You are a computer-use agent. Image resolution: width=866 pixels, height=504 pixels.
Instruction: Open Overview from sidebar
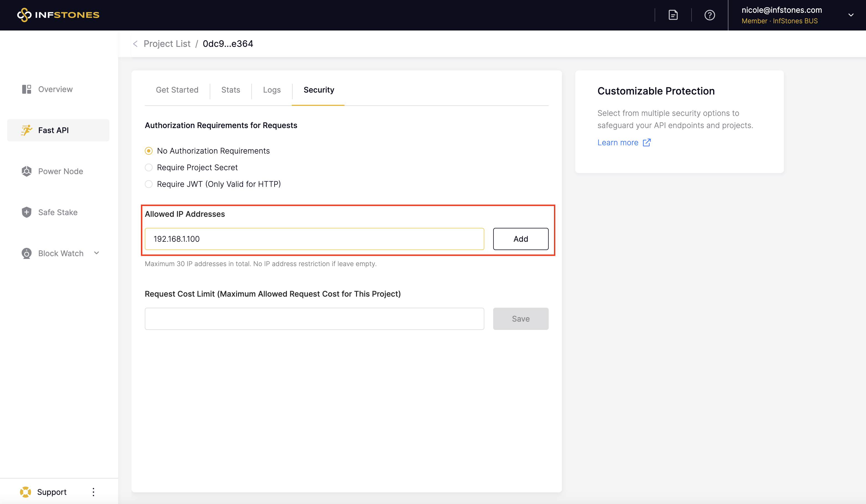pyautogui.click(x=55, y=89)
